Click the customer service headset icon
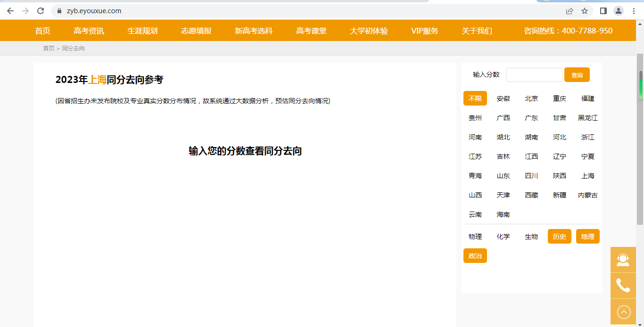The height and width of the screenshot is (327, 644). click(623, 260)
